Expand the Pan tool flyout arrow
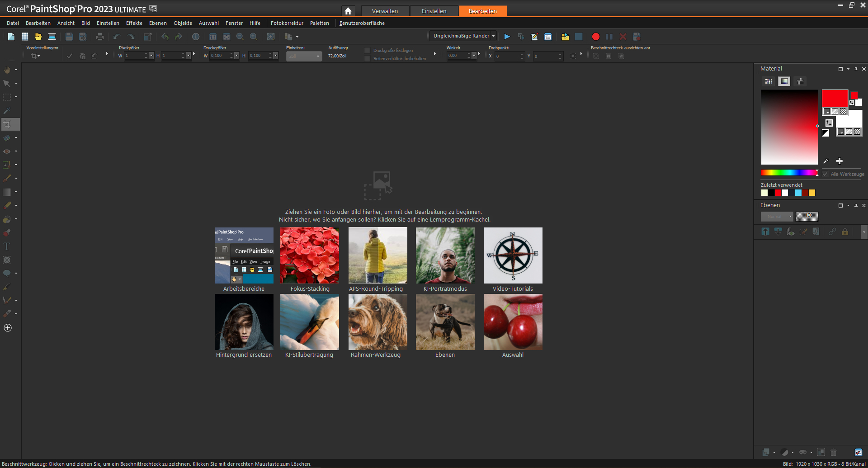The height and width of the screenshot is (468, 868). tap(16, 70)
